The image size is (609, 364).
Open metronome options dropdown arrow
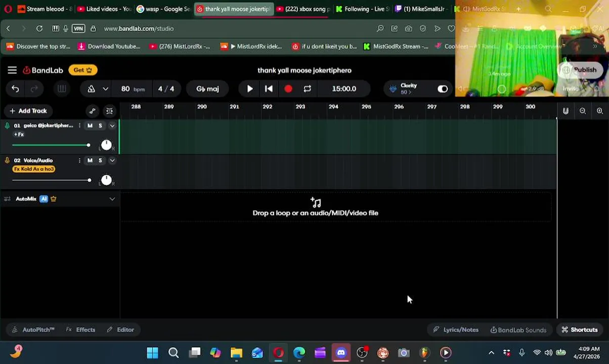pyautogui.click(x=105, y=89)
